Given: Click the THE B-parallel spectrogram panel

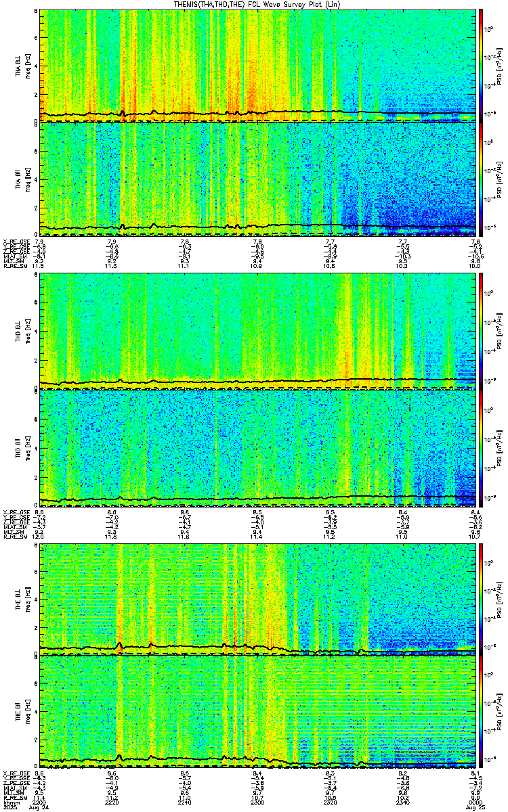Looking at the screenshot, I should pyautogui.click(x=258, y=712).
